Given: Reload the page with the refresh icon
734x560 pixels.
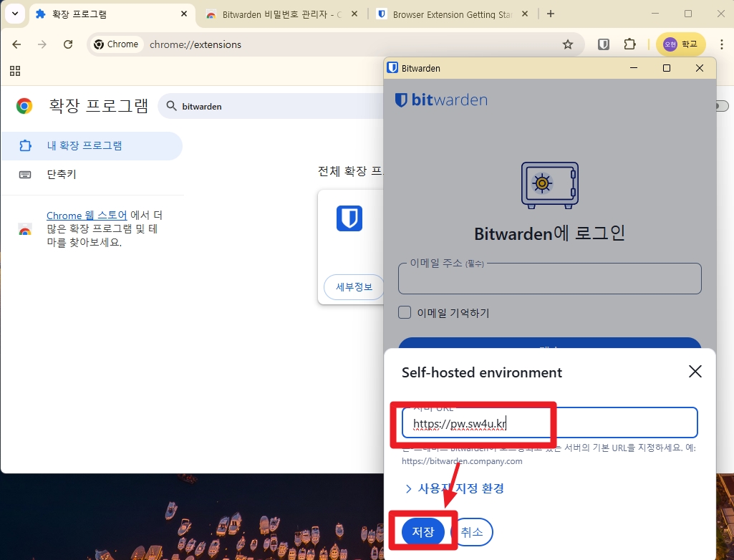Looking at the screenshot, I should point(67,44).
